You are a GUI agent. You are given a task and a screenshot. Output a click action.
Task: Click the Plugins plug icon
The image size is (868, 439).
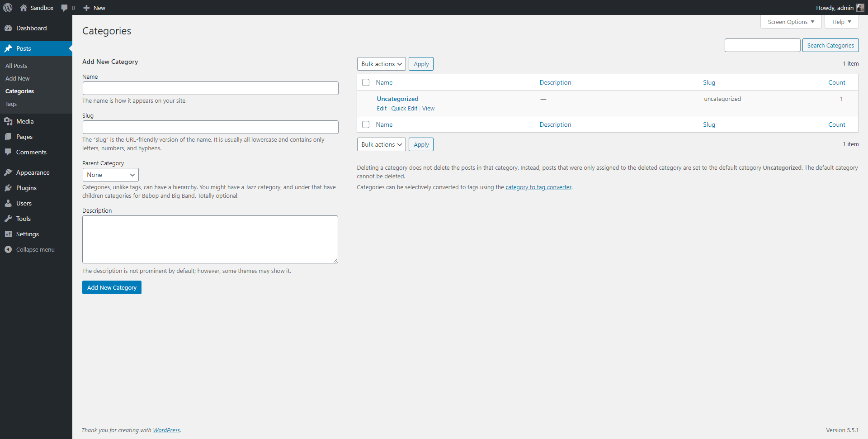point(9,188)
